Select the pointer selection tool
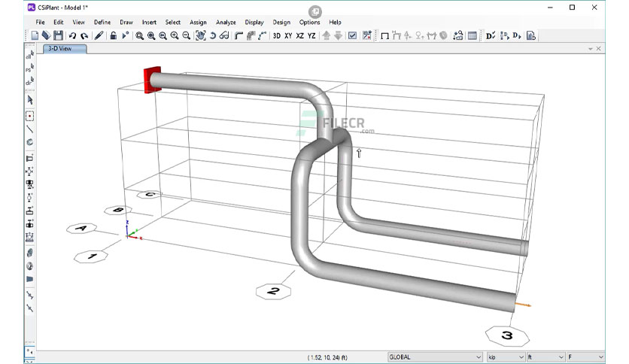Screen dimensions: 629x364 point(29,100)
